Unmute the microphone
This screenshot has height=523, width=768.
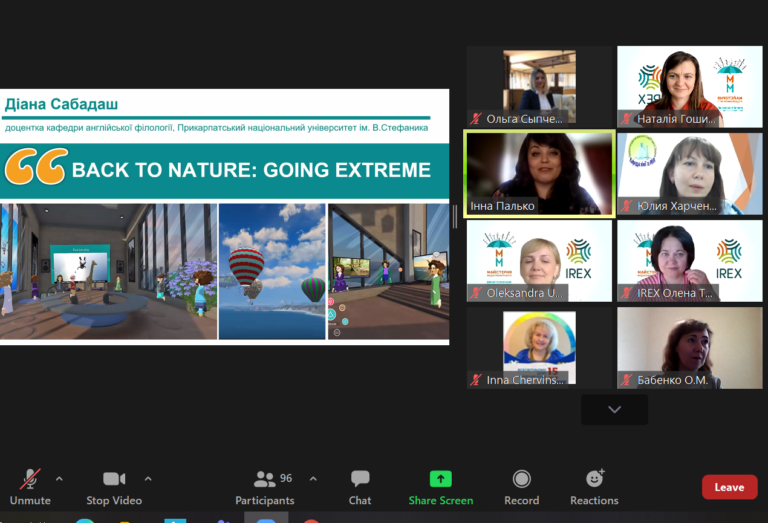coord(30,487)
